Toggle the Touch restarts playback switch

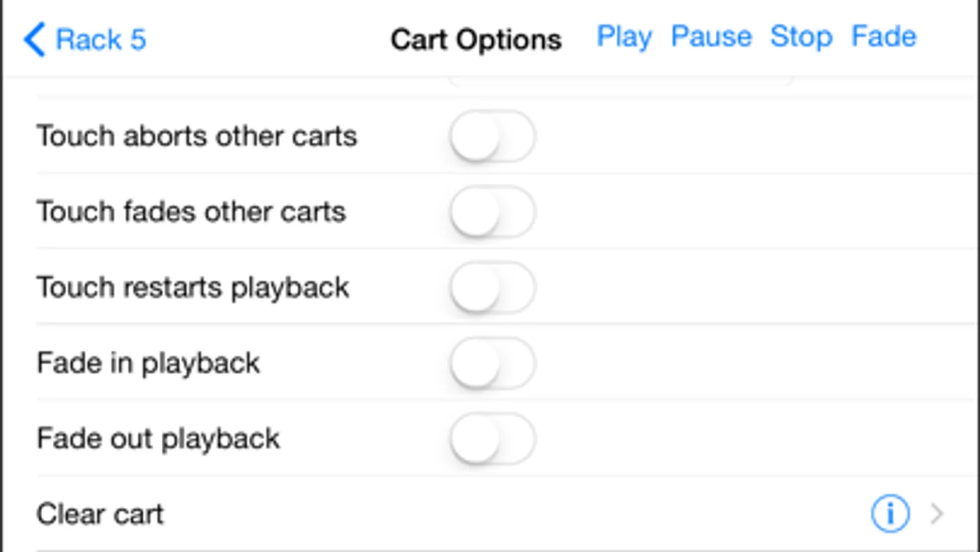492,288
